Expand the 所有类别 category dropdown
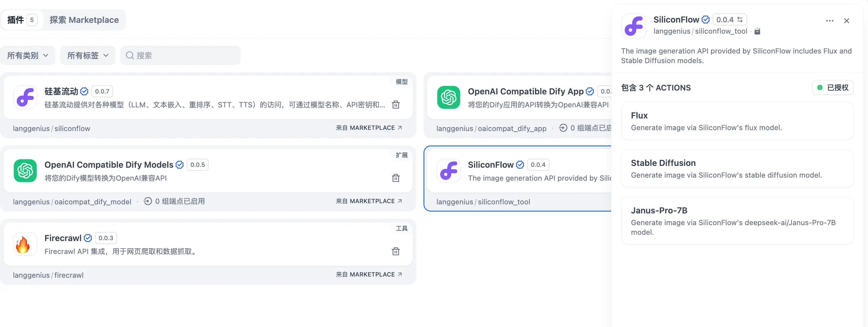 pyautogui.click(x=28, y=55)
